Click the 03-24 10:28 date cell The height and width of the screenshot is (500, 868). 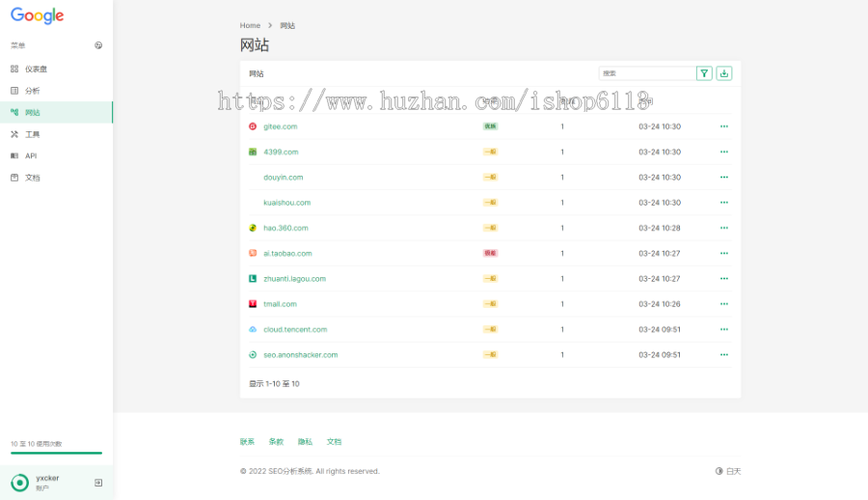pos(660,228)
